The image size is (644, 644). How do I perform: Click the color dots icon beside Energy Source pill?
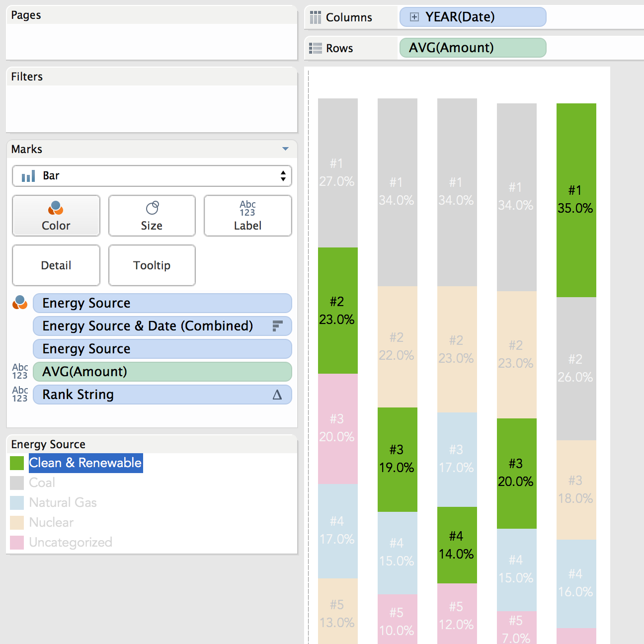pos(20,303)
